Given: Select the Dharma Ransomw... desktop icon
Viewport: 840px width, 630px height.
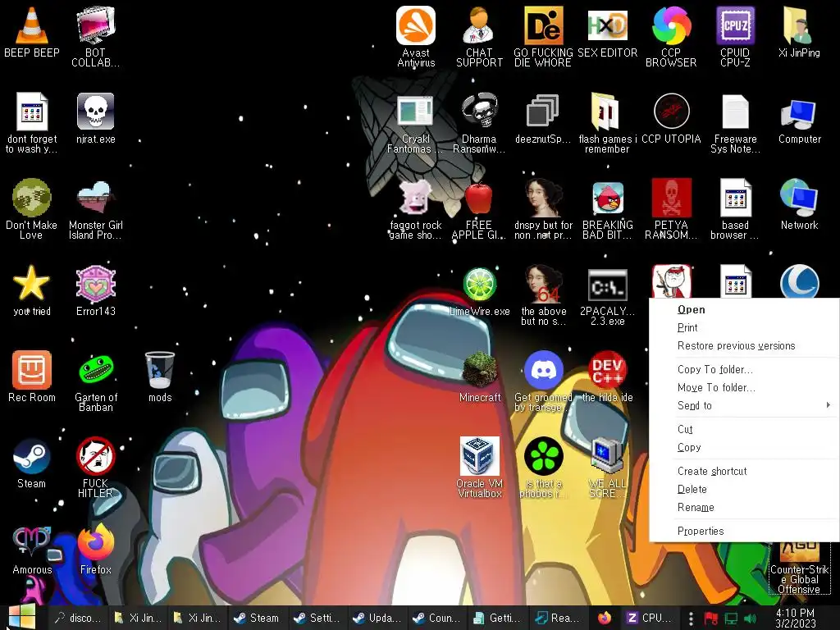Looking at the screenshot, I should coord(479,112).
